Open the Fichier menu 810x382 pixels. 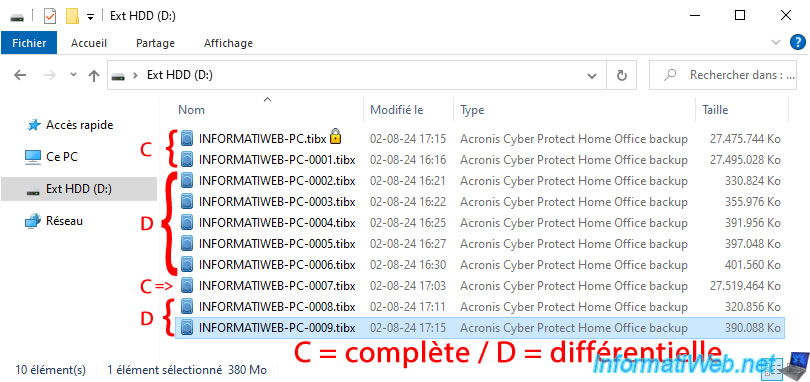pos(29,43)
